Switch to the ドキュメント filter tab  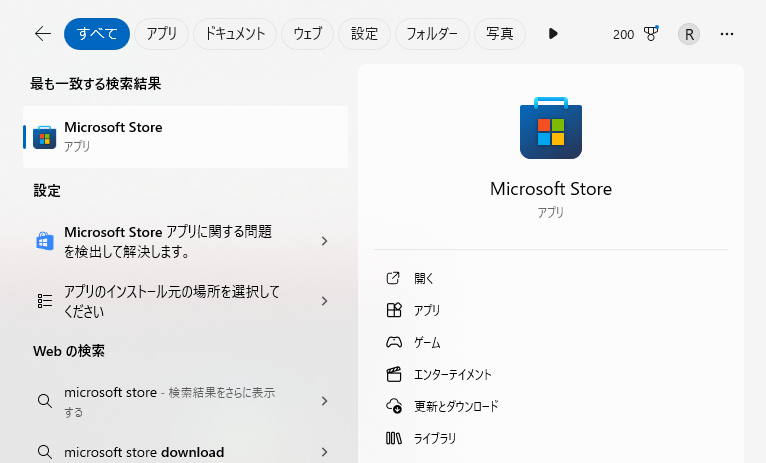tap(234, 34)
